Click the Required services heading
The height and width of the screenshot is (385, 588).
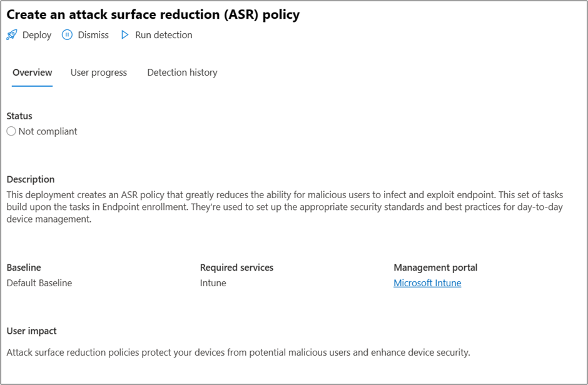236,267
